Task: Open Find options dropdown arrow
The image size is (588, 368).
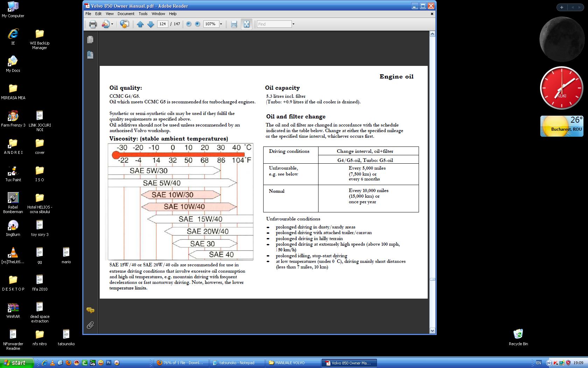Action: [293, 24]
